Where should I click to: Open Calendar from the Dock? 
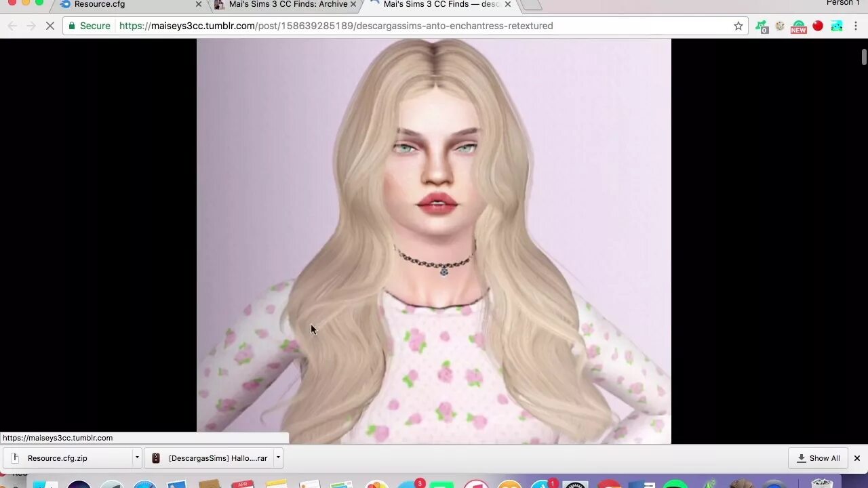pyautogui.click(x=243, y=484)
